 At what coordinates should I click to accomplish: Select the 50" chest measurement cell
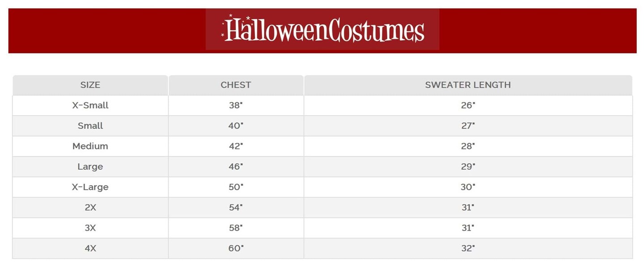click(236, 187)
